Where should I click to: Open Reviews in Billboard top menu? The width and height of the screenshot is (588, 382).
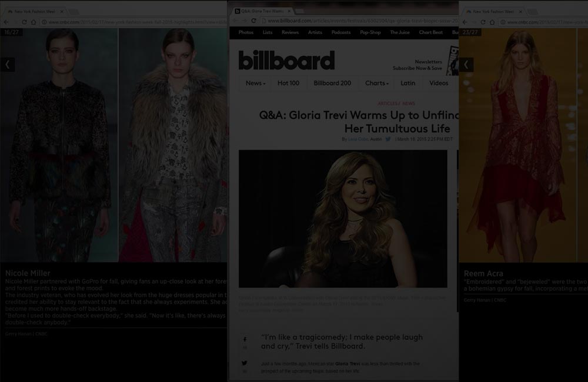[290, 32]
